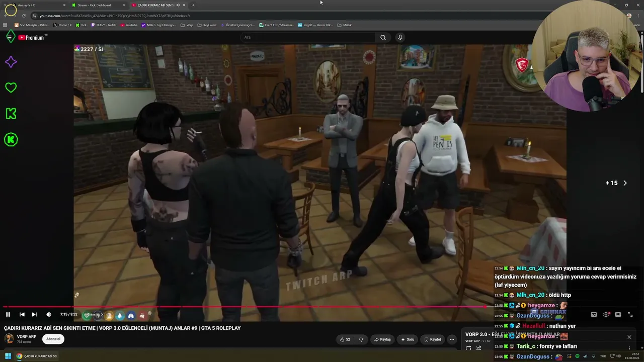
Task: Open the ImgBB bookmark
Action: click(315, 25)
